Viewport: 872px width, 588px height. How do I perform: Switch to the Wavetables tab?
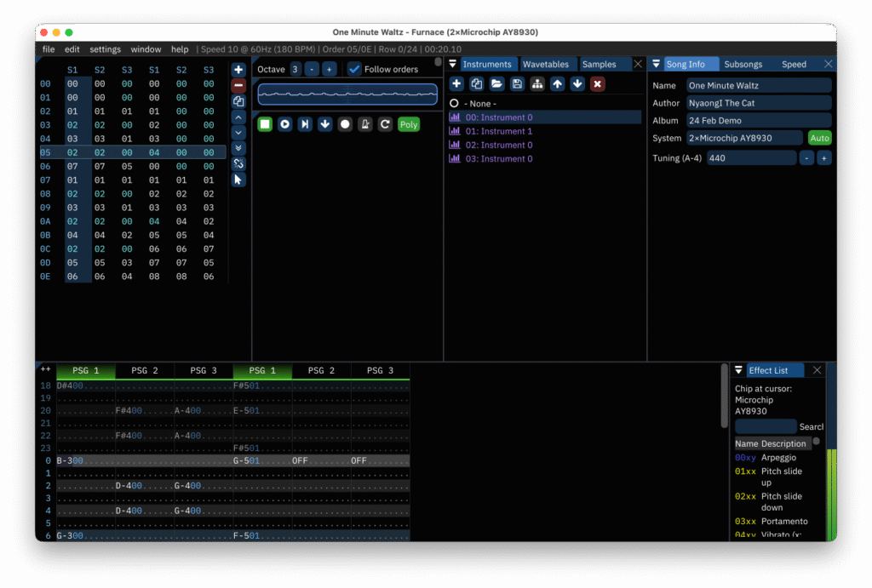pos(546,65)
